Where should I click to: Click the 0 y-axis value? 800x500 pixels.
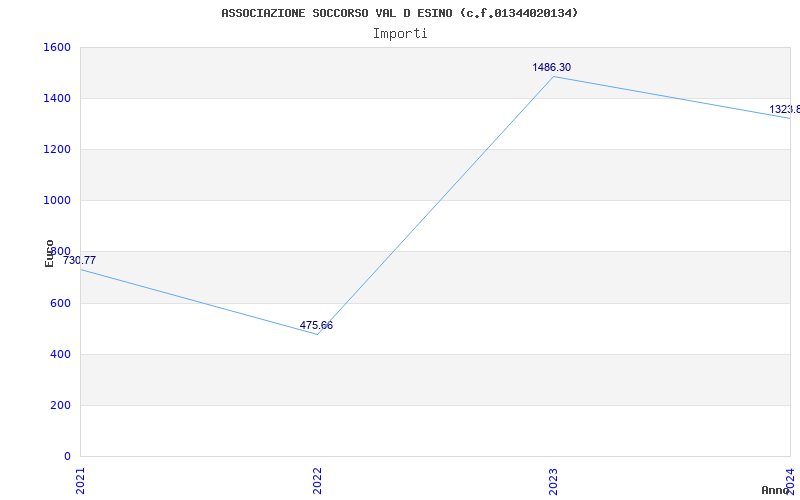coord(67,456)
